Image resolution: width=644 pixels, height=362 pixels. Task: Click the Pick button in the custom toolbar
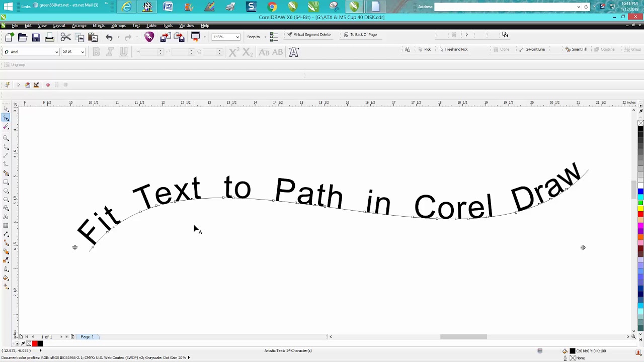coord(424,49)
